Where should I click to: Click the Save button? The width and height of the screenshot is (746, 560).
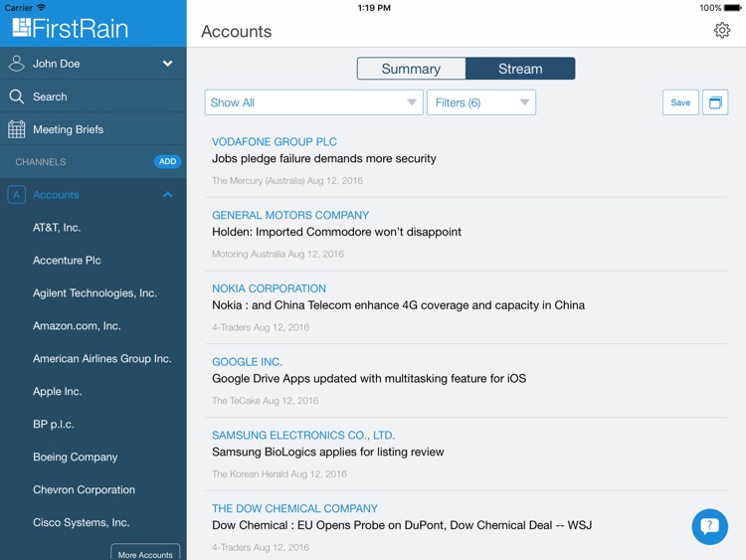pos(680,102)
